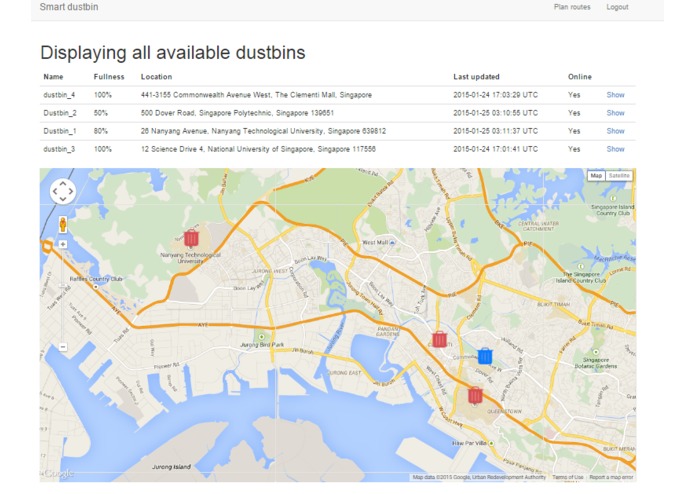This screenshot has height=494, width=695.
Task: Show dustbin_4 on the map
Action: [x=615, y=95]
